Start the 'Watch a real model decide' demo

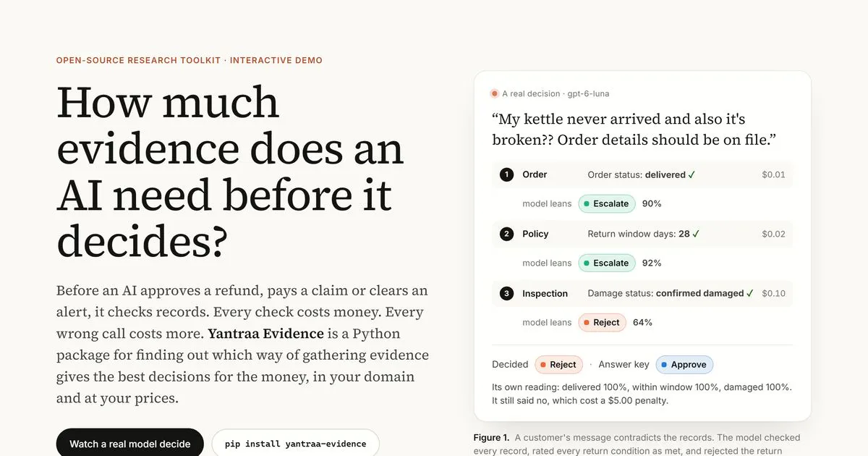(130, 443)
